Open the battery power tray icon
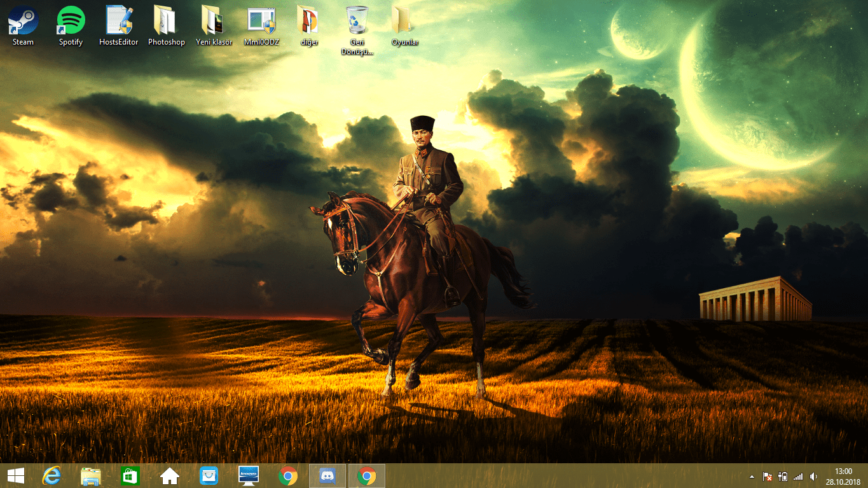868x488 pixels. [x=783, y=477]
